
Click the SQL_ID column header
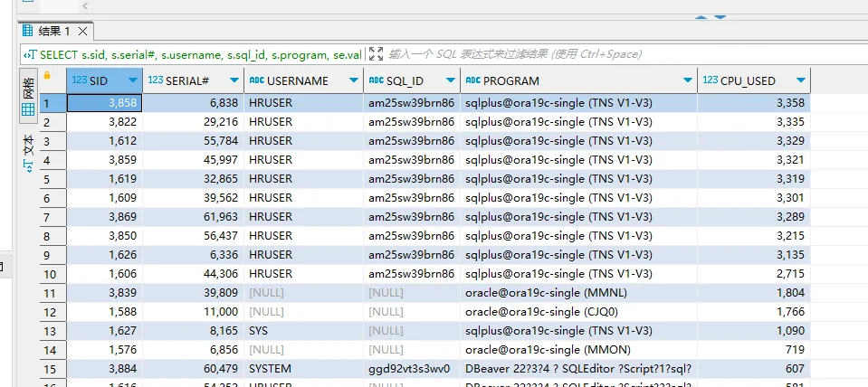[412, 80]
